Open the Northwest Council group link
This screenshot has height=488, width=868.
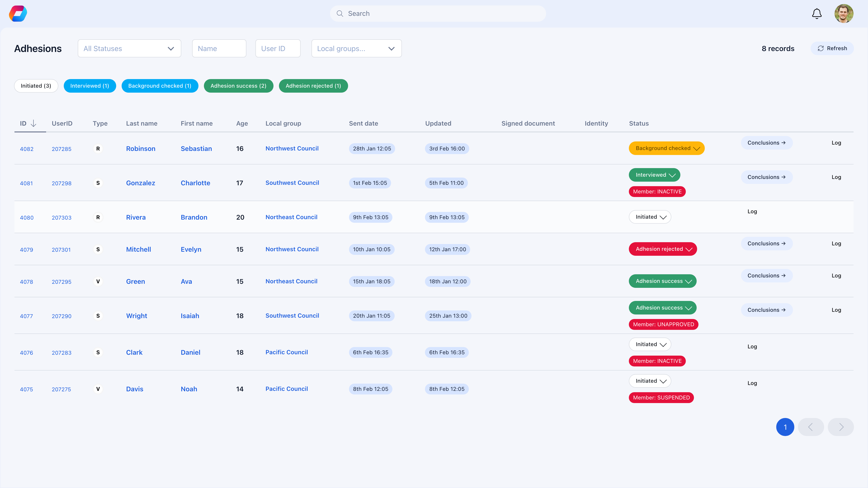tap(292, 148)
